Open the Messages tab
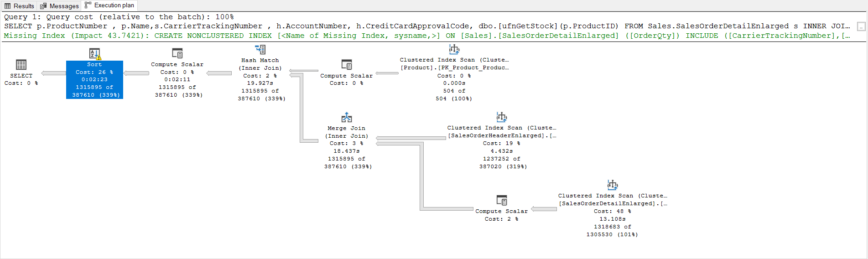The height and width of the screenshot is (259, 868). pyautogui.click(x=59, y=6)
